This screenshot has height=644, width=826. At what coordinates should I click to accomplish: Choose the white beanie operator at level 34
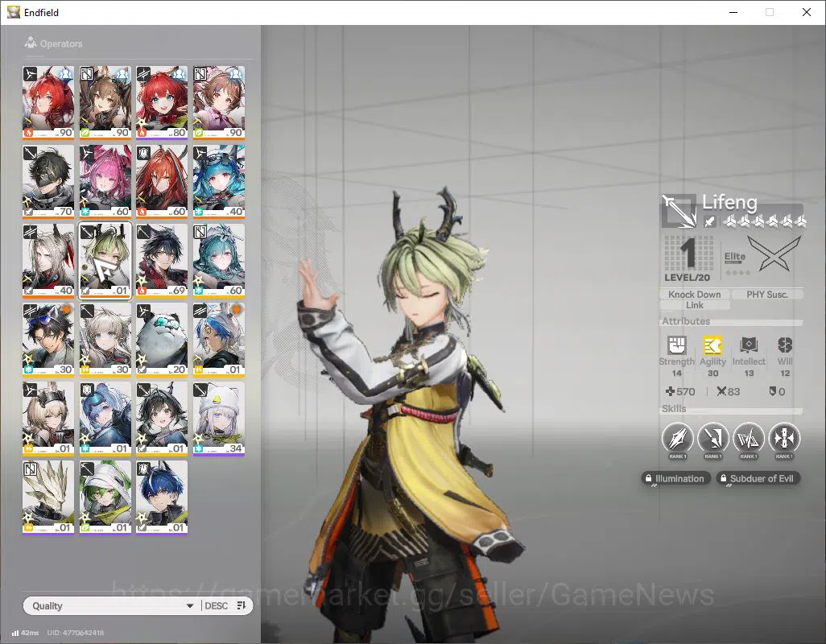point(219,418)
